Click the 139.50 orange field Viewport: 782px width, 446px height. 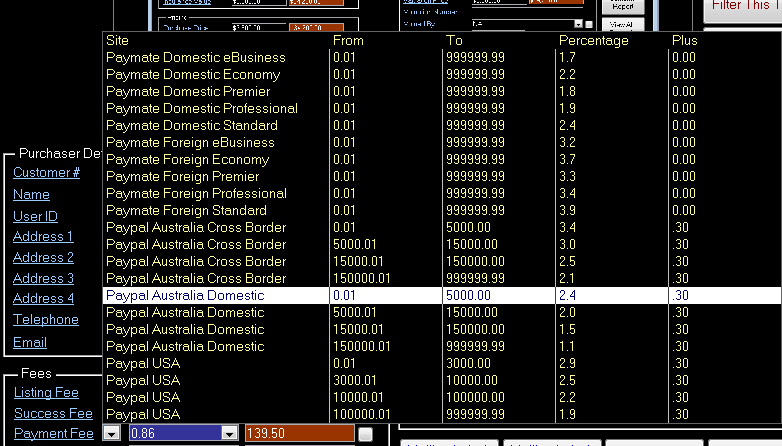(300, 434)
